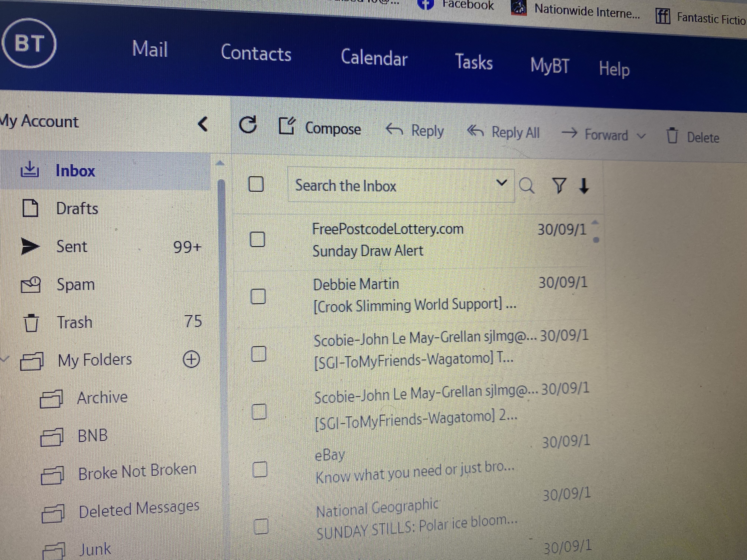Select the Sent folder 99+ count
Image resolution: width=747 pixels, height=560 pixels.
tap(187, 247)
